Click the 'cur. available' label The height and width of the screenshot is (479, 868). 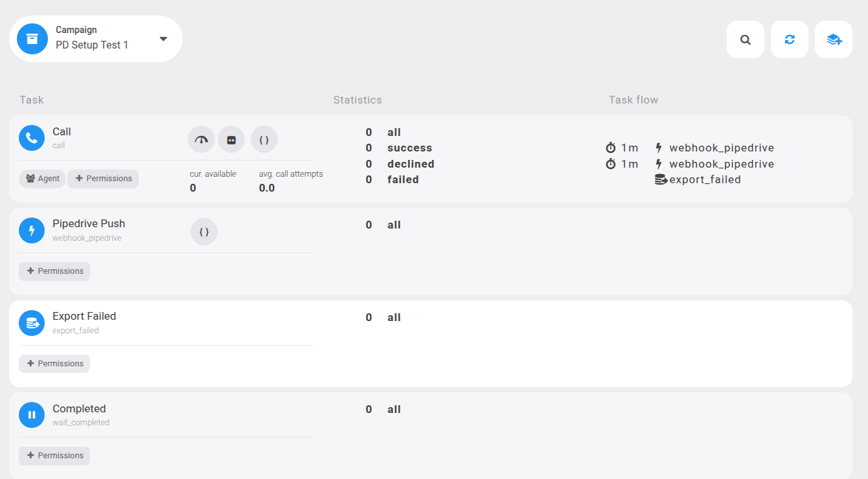(x=213, y=174)
